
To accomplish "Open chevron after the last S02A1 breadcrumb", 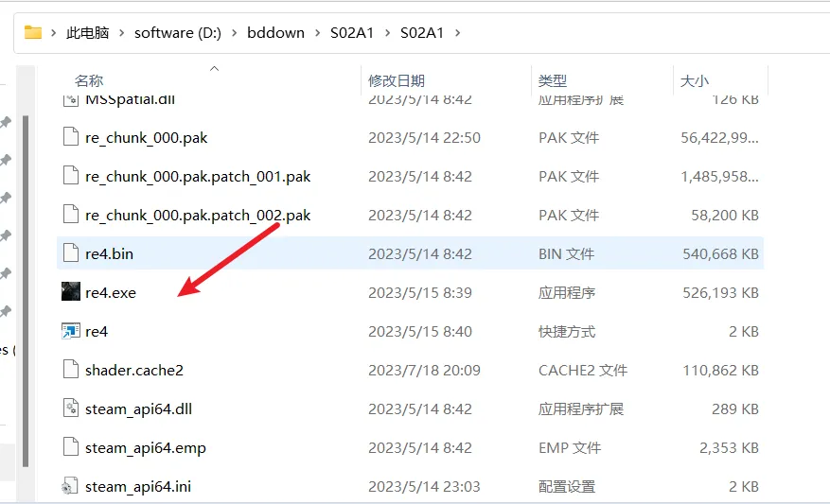I will tap(458, 33).
